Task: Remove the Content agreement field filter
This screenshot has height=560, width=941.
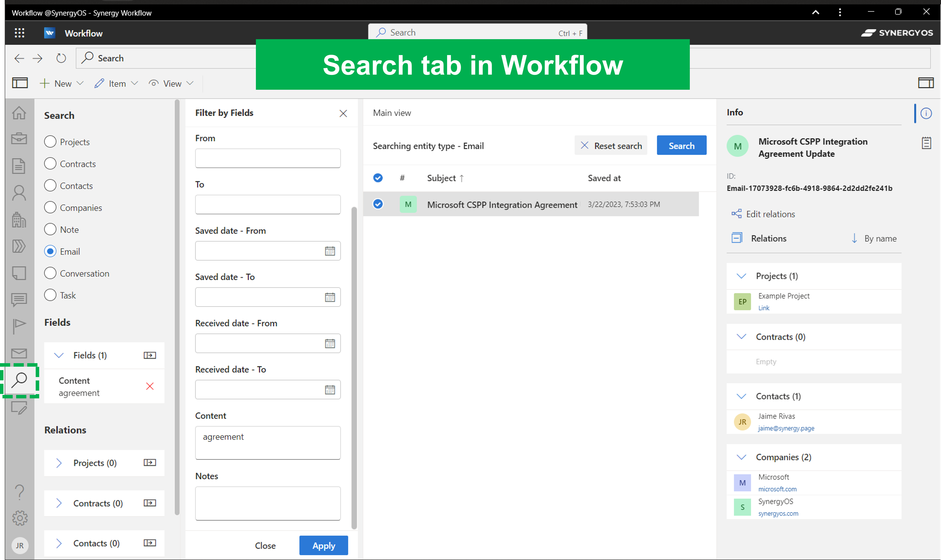Action: [150, 386]
